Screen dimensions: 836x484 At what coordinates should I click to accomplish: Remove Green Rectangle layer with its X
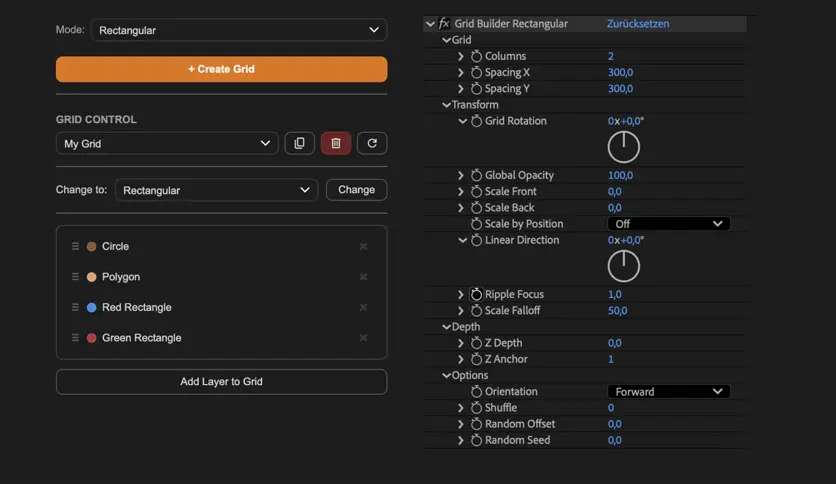point(363,338)
